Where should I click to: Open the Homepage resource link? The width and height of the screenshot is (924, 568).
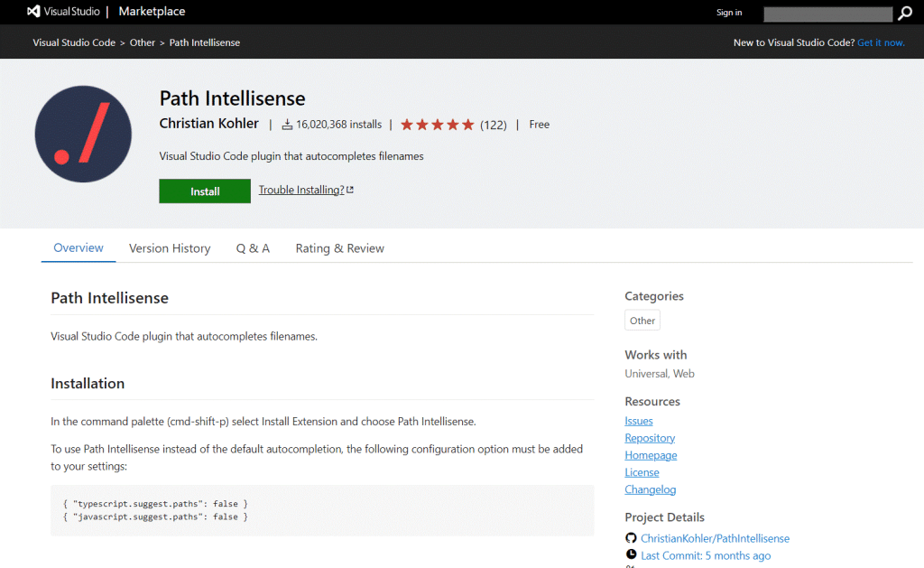[x=651, y=455]
